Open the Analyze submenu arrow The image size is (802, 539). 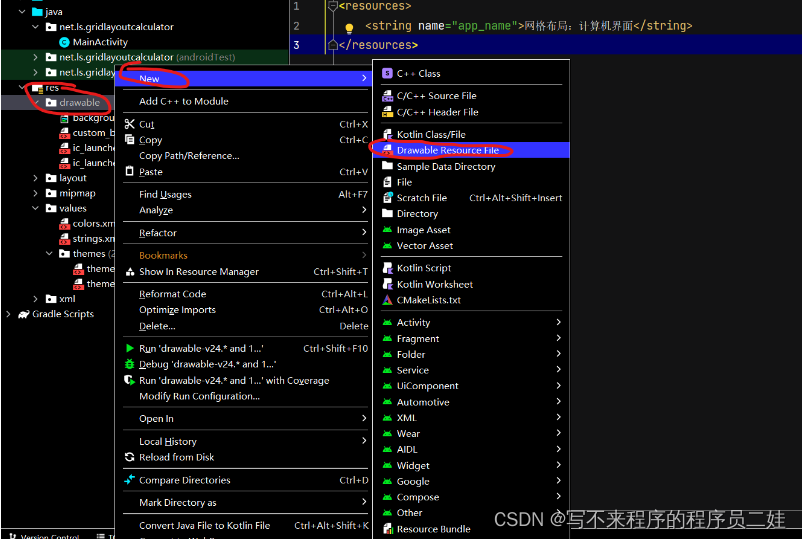click(364, 210)
